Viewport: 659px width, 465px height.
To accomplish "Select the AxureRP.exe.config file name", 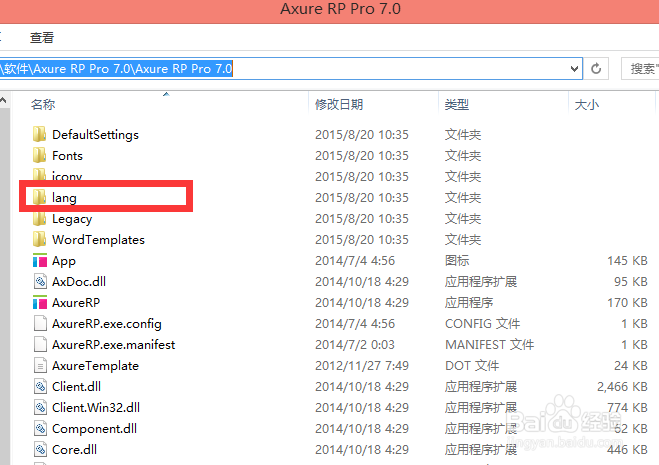I will (107, 324).
